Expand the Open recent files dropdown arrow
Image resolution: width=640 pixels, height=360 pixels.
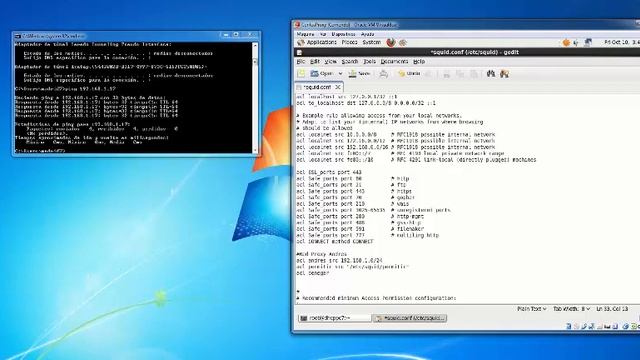tap(340, 74)
